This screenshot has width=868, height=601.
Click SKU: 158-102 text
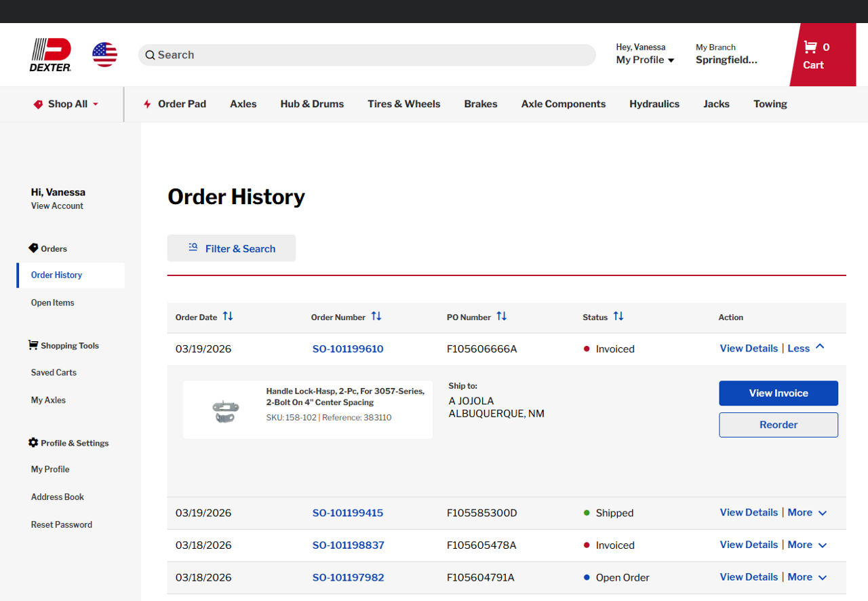point(291,417)
